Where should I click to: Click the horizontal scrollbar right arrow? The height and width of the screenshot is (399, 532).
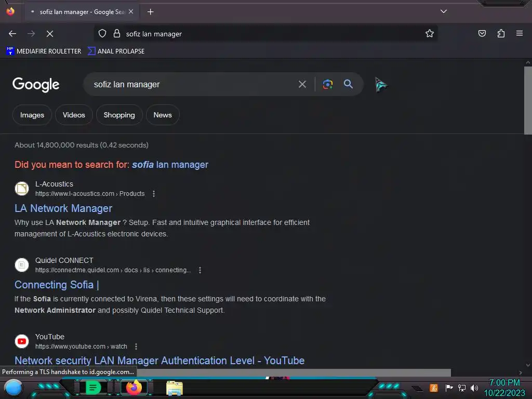[x=521, y=373]
